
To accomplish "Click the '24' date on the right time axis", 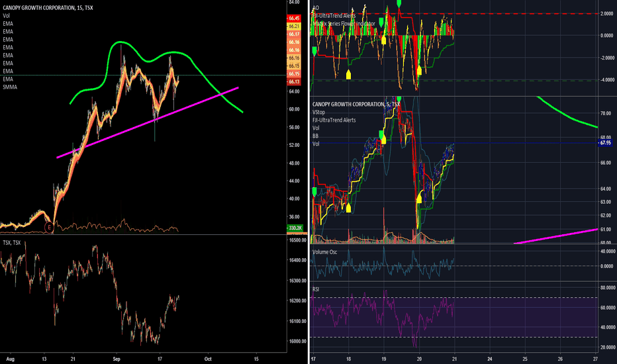I will [490, 359].
